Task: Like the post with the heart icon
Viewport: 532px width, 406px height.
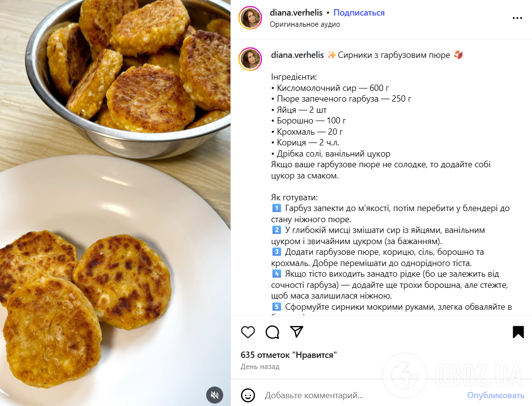Action: point(248,332)
